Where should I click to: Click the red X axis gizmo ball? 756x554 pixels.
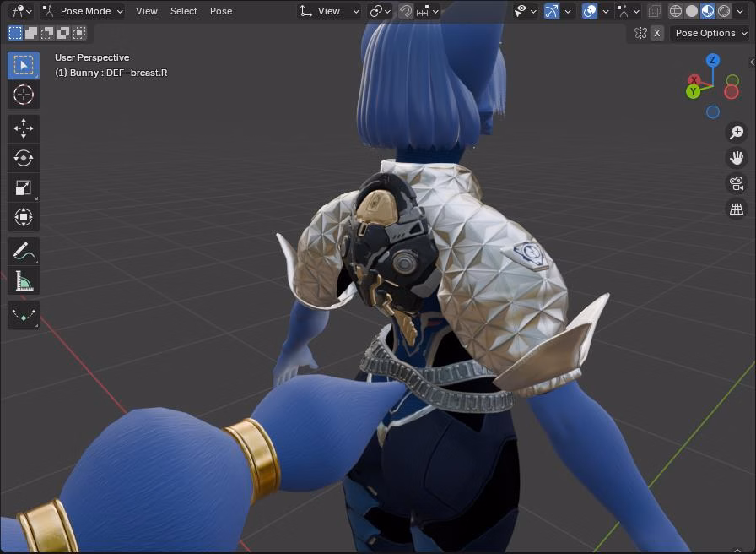tap(694, 79)
